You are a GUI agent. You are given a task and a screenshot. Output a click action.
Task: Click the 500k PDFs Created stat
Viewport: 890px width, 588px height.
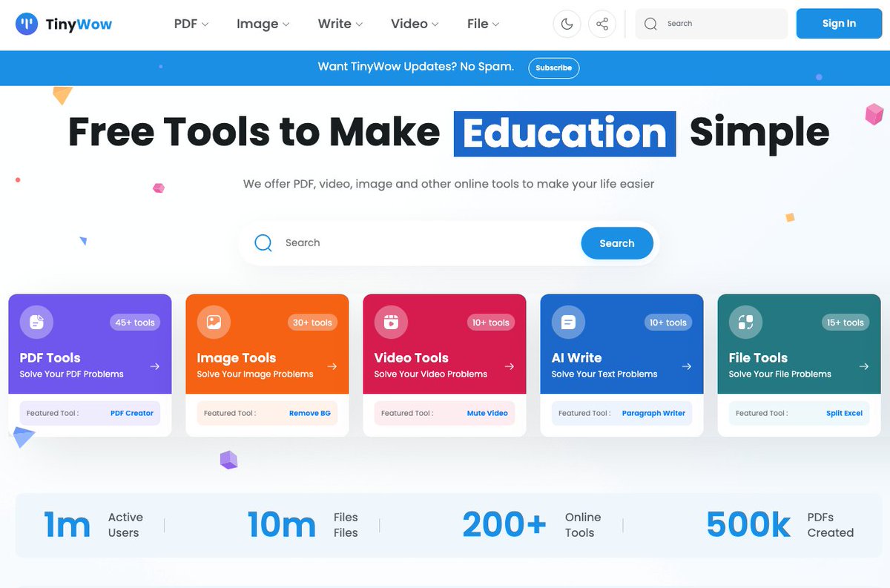pyautogui.click(x=780, y=525)
